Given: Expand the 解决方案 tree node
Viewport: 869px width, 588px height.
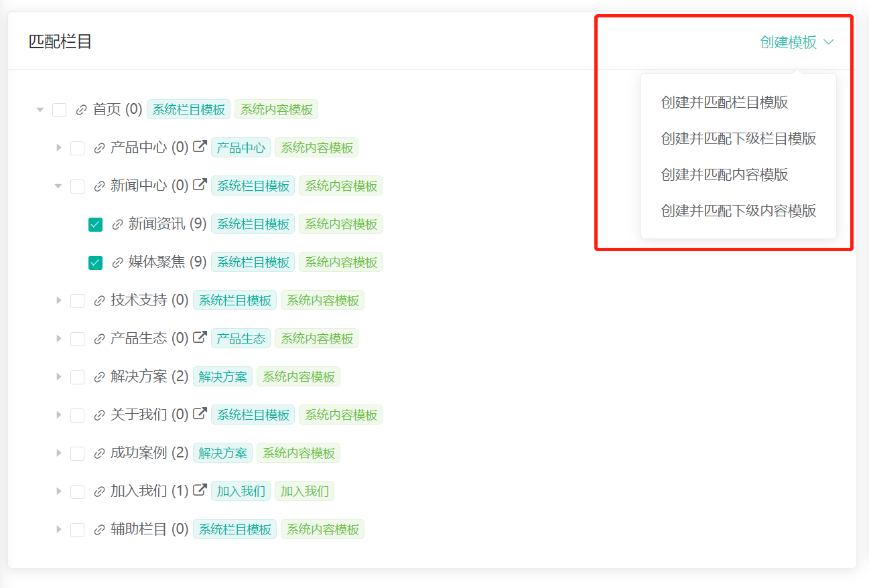Looking at the screenshot, I should [58, 376].
